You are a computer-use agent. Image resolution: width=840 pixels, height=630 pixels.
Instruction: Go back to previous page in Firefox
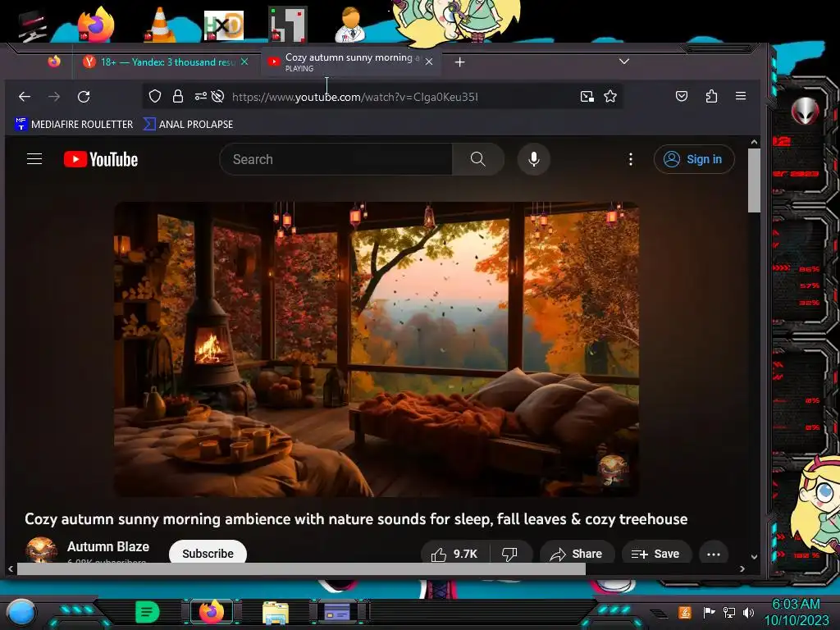point(25,97)
